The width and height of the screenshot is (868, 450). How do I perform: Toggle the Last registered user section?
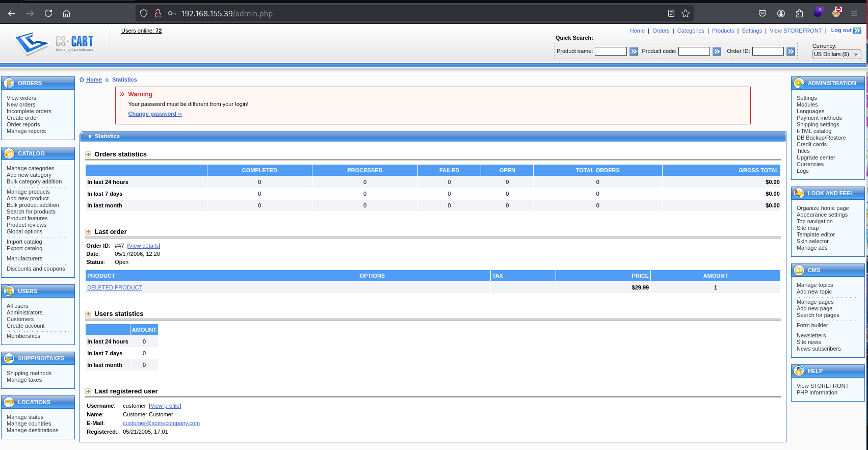[x=88, y=391]
